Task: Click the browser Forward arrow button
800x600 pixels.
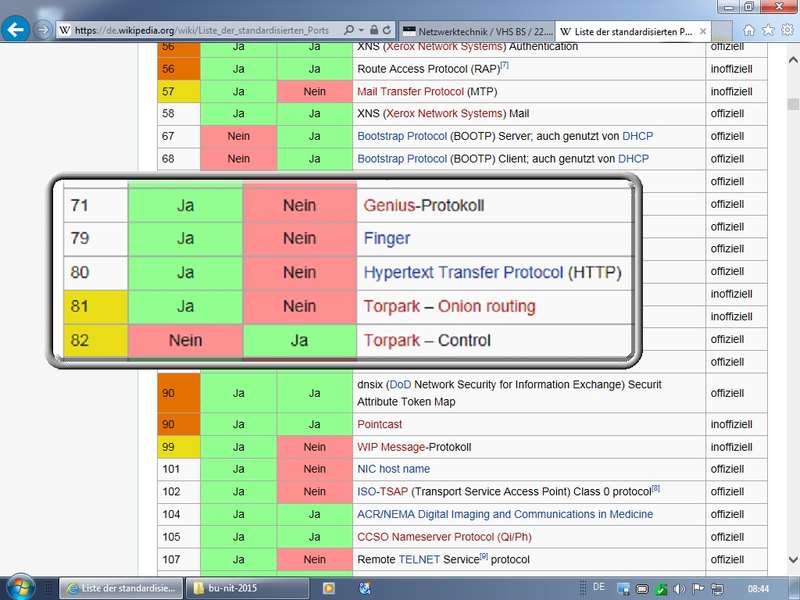Action: (x=43, y=30)
